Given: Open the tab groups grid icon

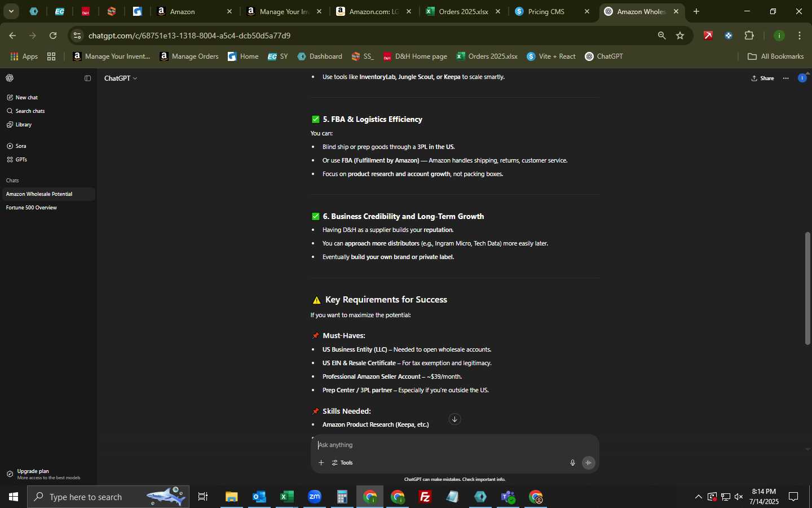Looking at the screenshot, I should [51, 56].
